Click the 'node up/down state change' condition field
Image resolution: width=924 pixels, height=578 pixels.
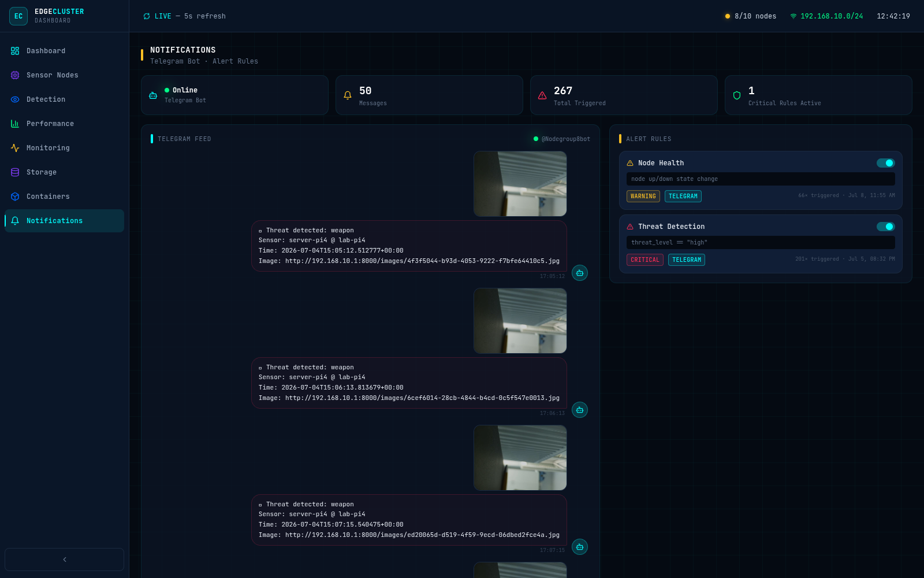pyautogui.click(x=761, y=179)
